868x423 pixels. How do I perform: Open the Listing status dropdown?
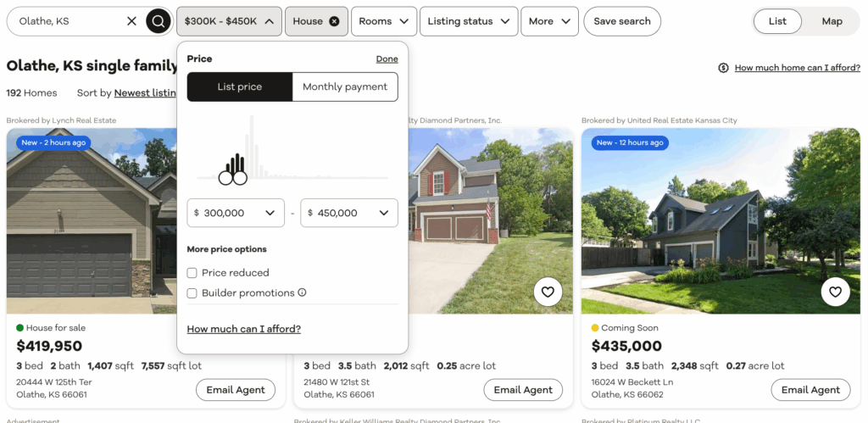point(469,21)
